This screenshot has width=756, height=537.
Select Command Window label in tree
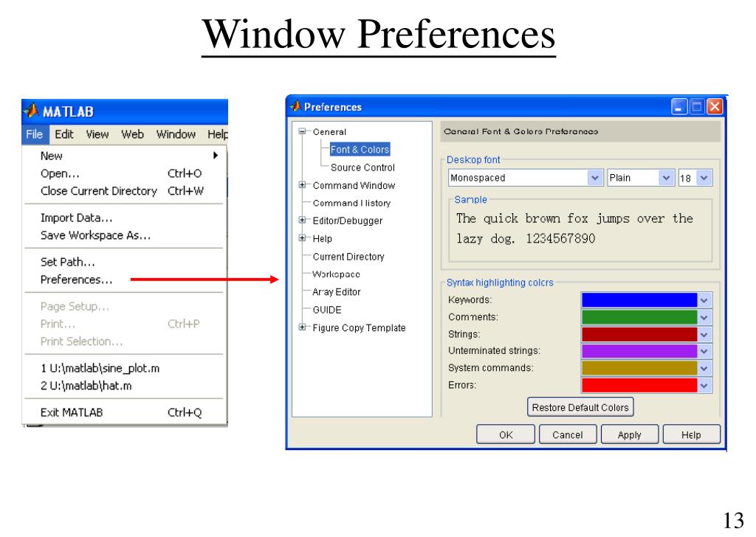pyautogui.click(x=354, y=185)
